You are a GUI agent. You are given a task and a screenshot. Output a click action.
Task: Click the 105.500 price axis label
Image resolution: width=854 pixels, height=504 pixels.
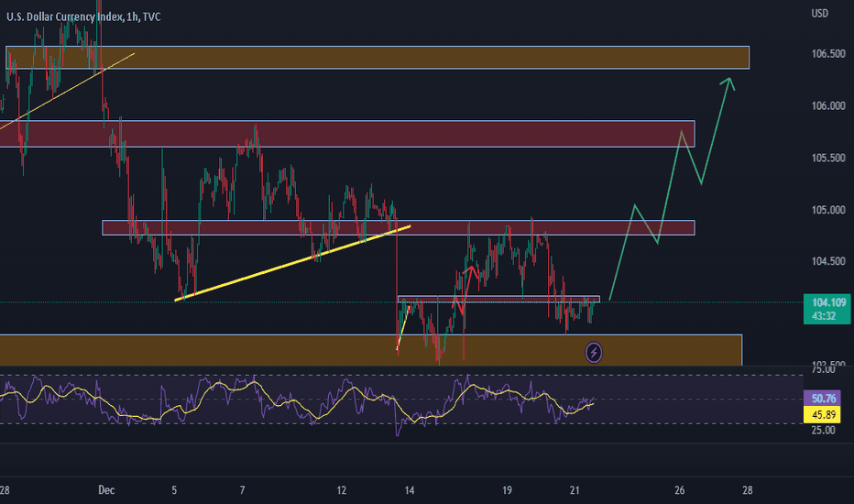[x=827, y=158]
